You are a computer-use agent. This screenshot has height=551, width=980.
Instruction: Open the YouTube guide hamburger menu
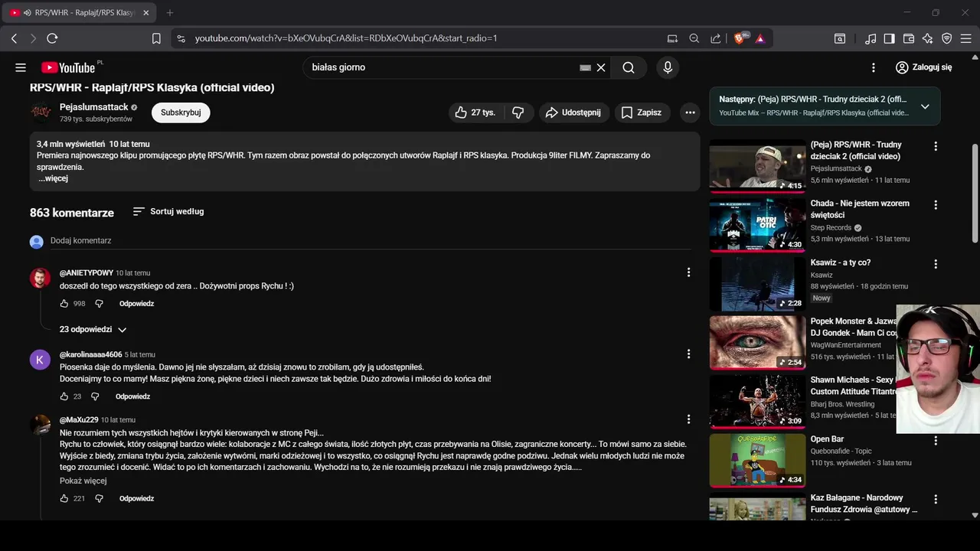[x=21, y=67]
